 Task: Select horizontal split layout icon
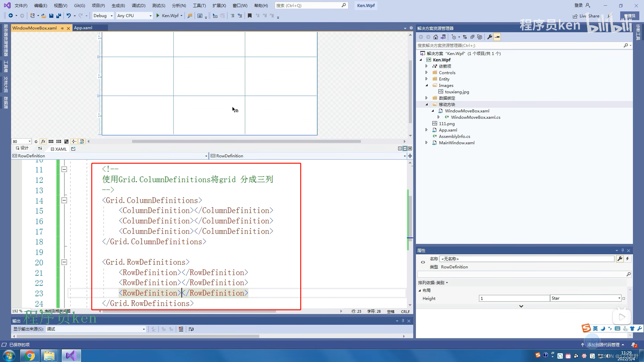coord(405,148)
